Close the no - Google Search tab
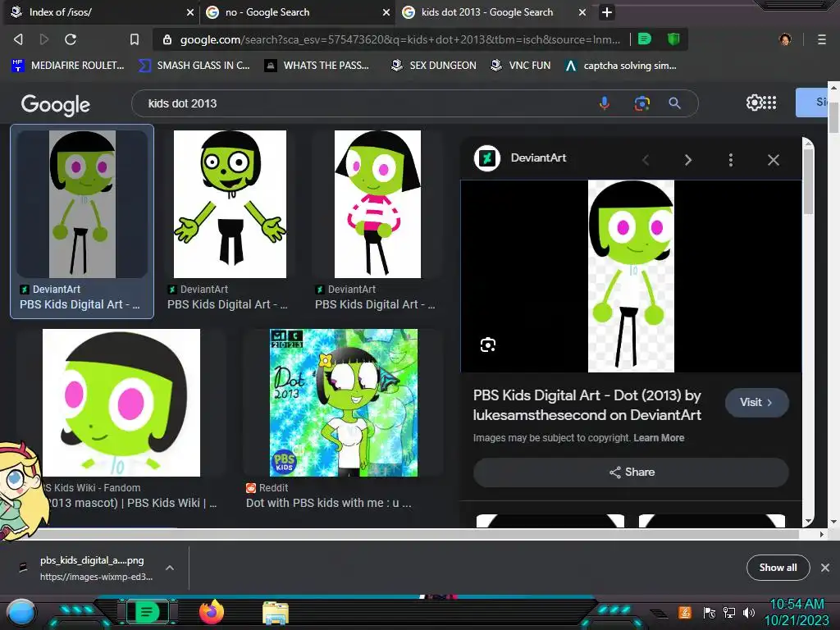 pos(386,12)
